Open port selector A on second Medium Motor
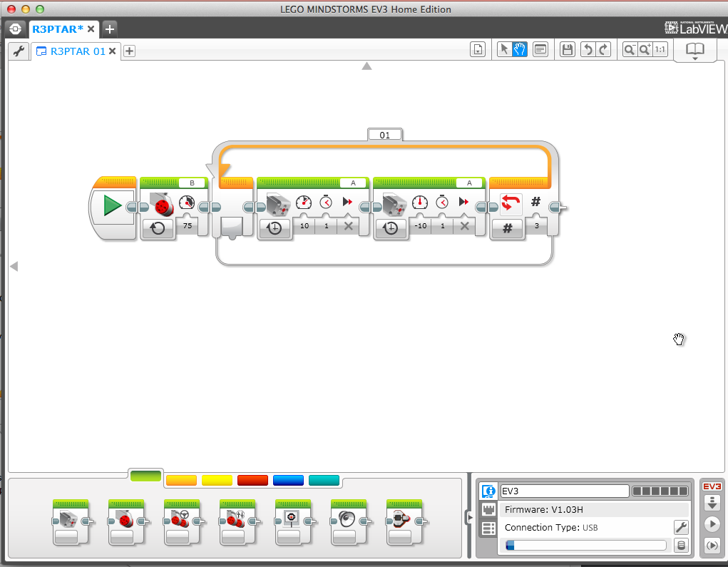This screenshot has width=728, height=567. tap(469, 183)
